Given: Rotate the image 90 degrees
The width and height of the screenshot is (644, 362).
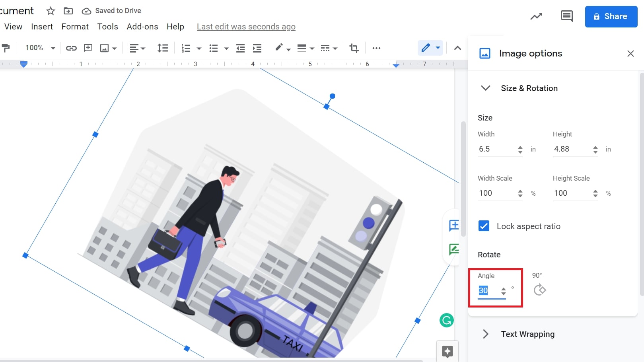Looking at the screenshot, I should [x=540, y=289].
